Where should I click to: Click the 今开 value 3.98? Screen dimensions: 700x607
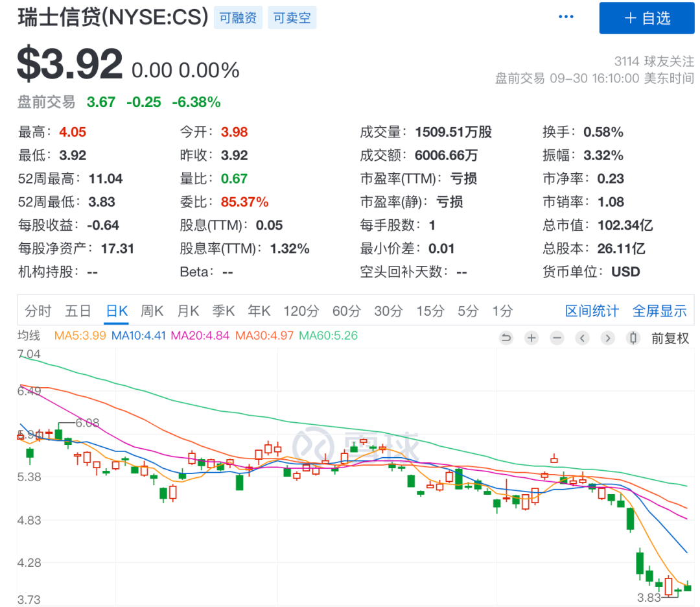pyautogui.click(x=235, y=132)
